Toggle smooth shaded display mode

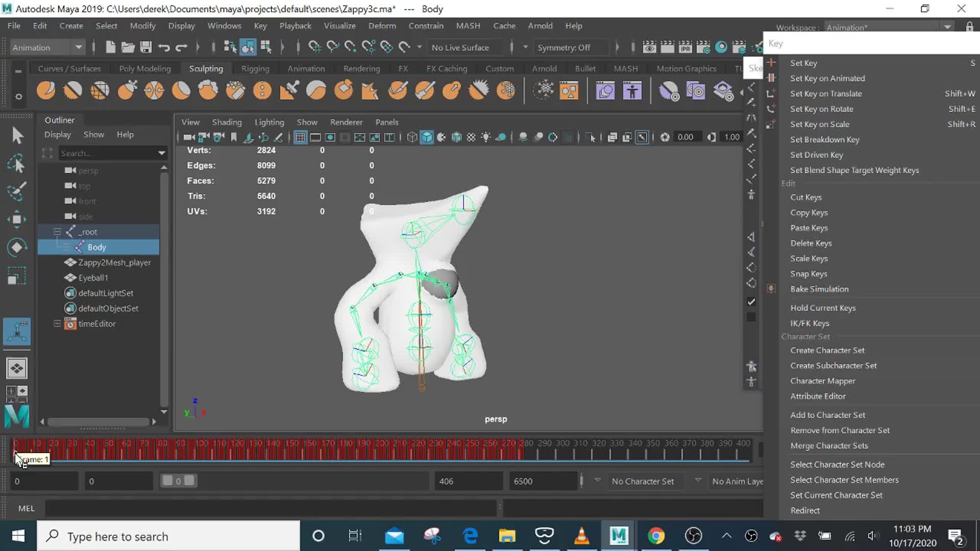tap(426, 137)
